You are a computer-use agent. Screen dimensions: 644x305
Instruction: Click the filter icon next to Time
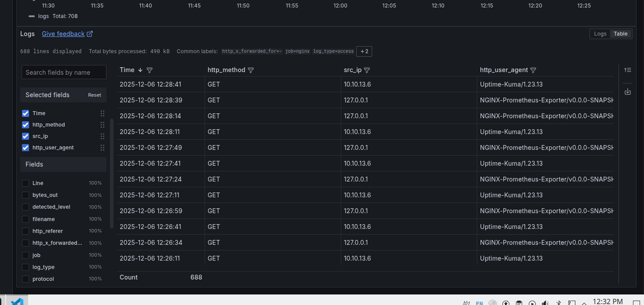tap(150, 70)
